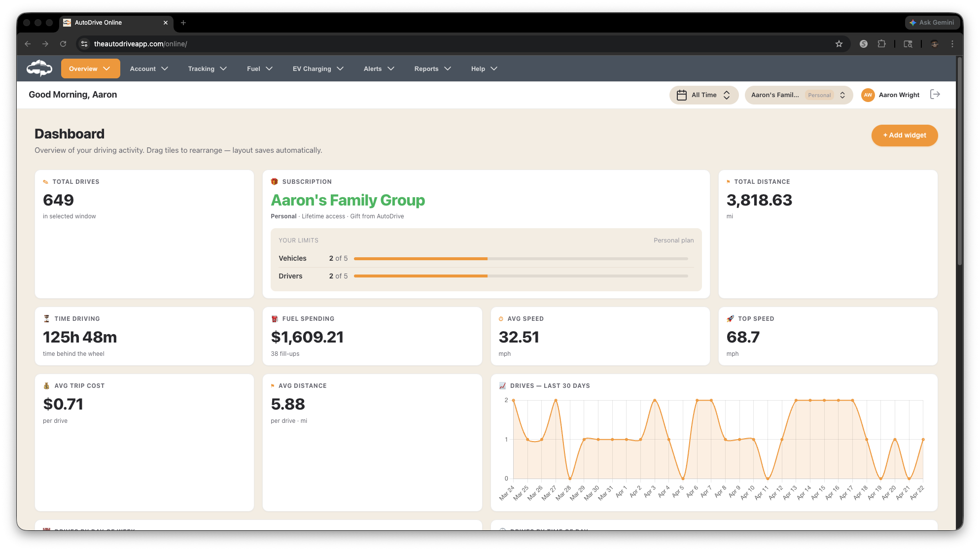Image resolution: width=980 pixels, height=551 pixels.
Task: Open the Reports menu
Action: click(x=432, y=69)
